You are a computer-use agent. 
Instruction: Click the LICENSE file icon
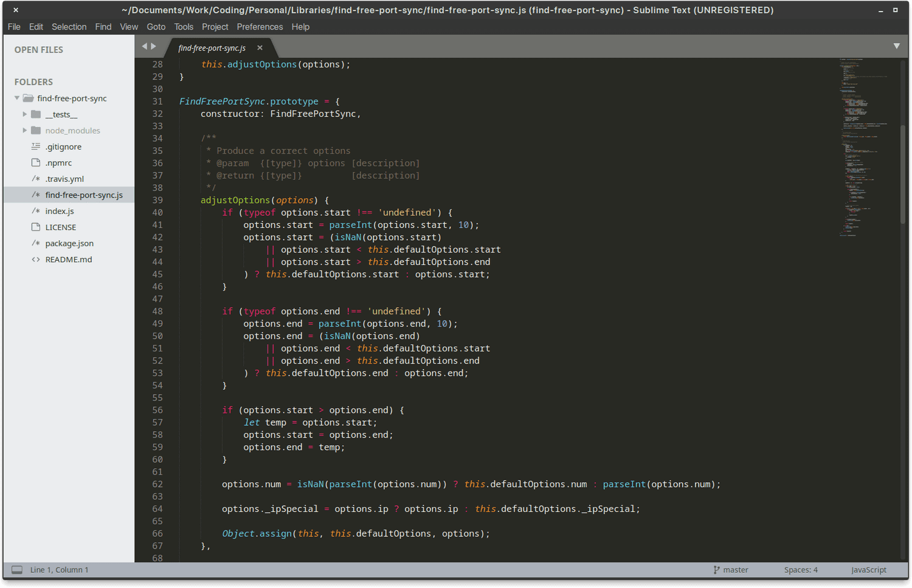click(x=35, y=227)
